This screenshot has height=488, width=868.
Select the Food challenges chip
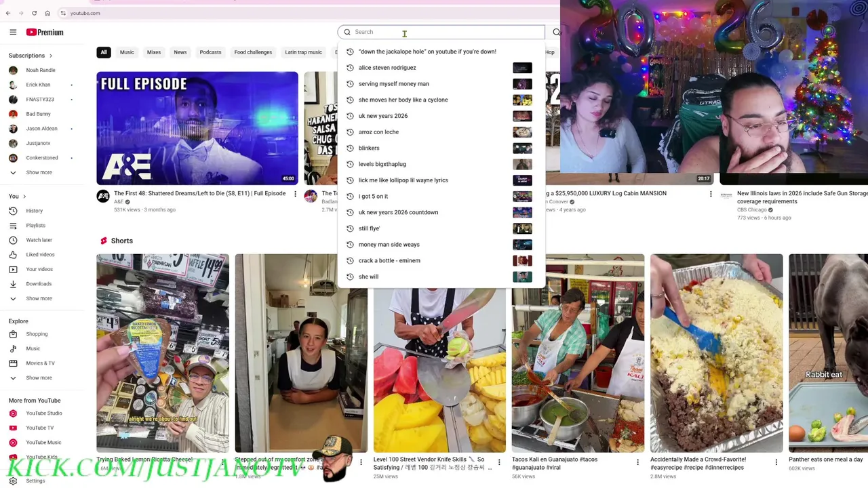253,52
